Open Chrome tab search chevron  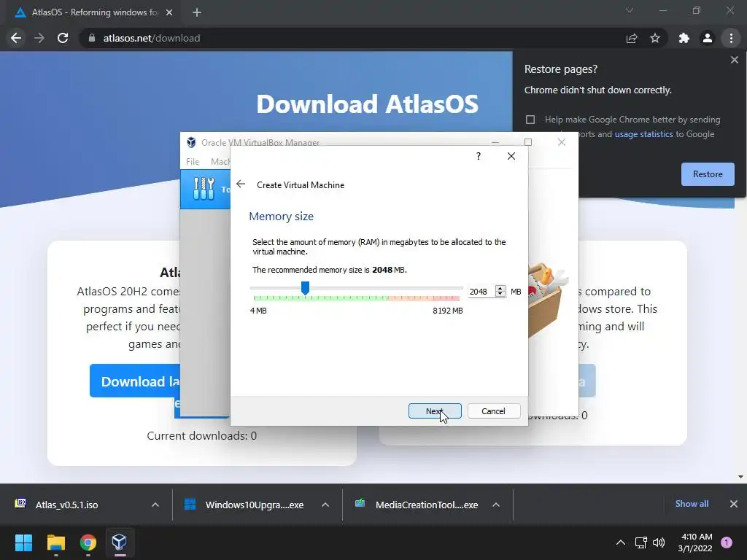tap(630, 10)
